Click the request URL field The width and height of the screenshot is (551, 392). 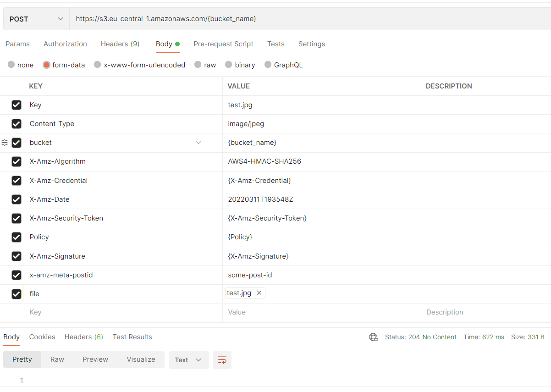click(310, 19)
